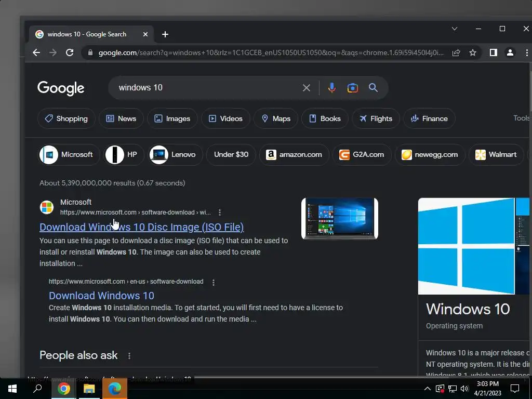
Task: Click the Microsoft favicon on first result
Action: (47, 207)
